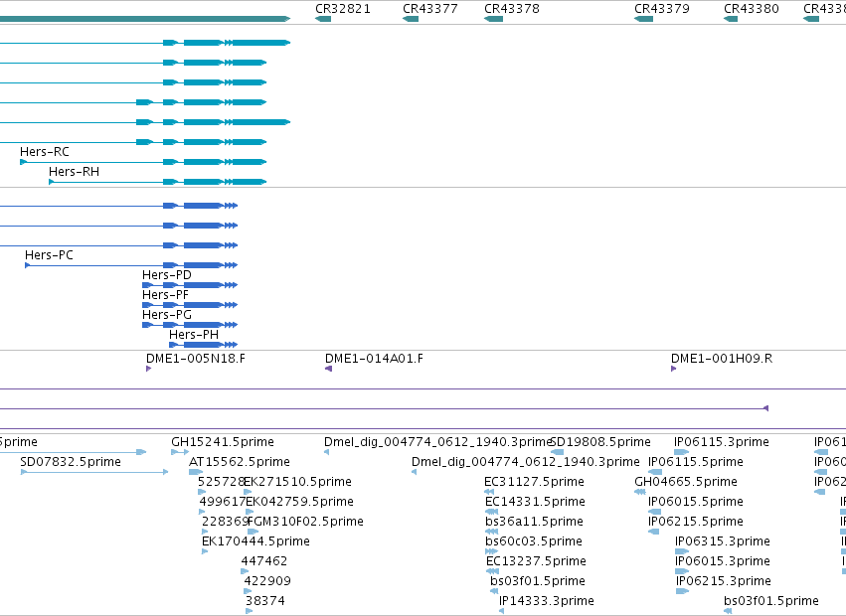Click the EK271510.5prime label
The image size is (846, 616).
pyautogui.click(x=298, y=482)
